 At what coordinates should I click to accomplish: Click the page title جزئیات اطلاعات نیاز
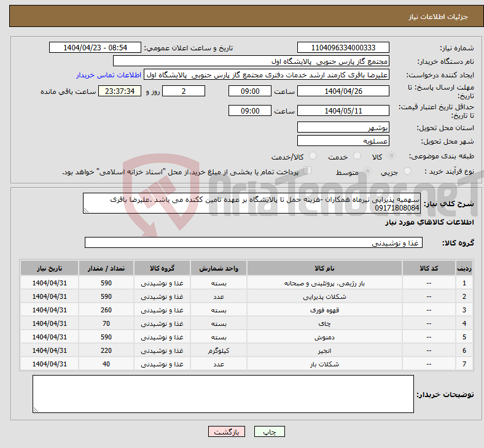(x=439, y=17)
